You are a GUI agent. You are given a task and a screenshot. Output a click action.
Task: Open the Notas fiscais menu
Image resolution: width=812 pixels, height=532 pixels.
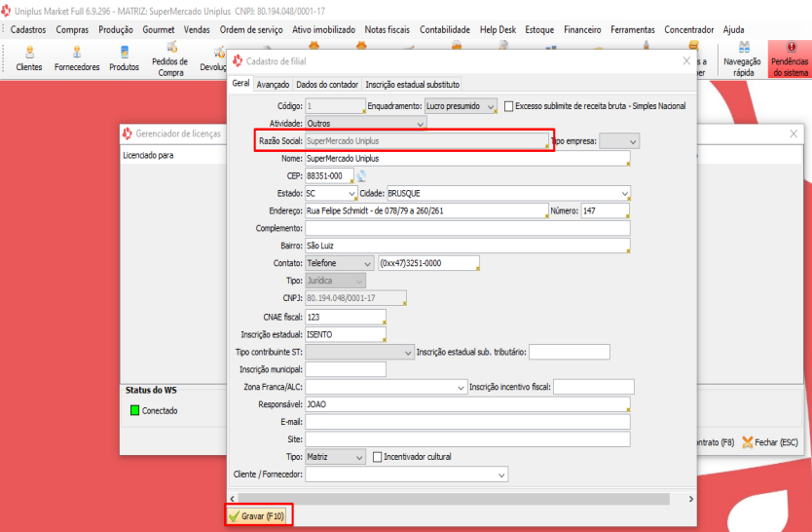pos(387,29)
